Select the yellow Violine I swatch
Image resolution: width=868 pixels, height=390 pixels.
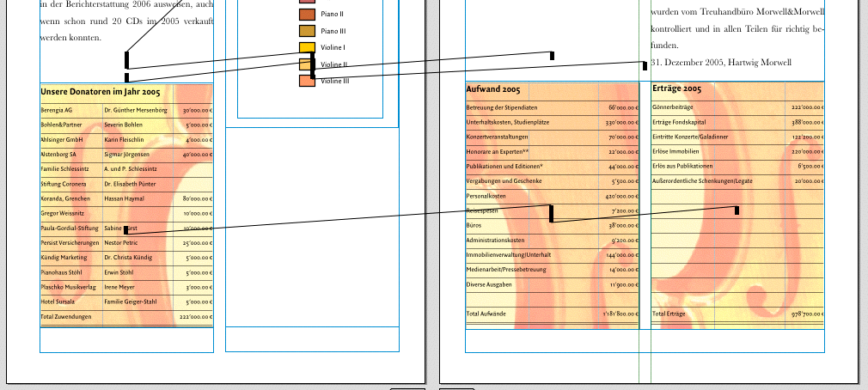(x=307, y=47)
